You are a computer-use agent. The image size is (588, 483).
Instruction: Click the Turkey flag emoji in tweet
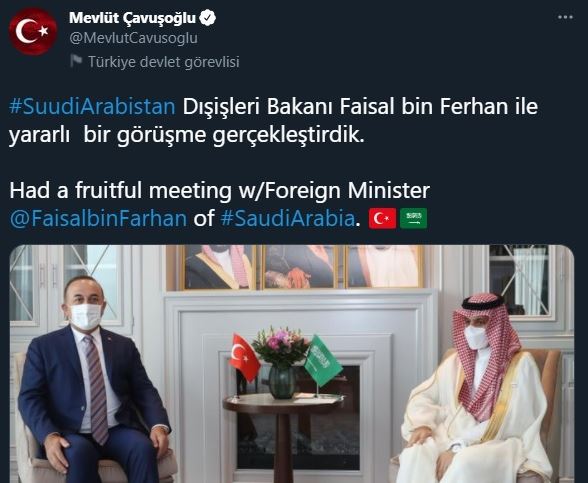click(x=382, y=218)
